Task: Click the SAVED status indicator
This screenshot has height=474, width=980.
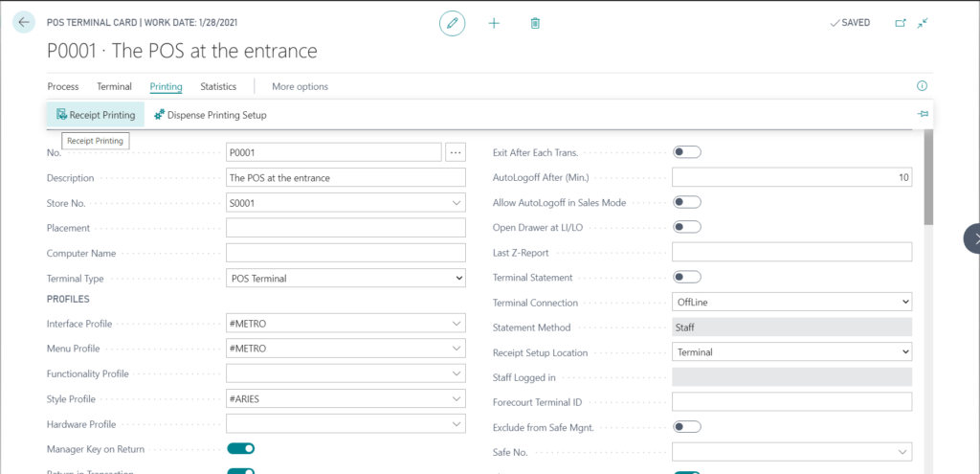Action: (x=850, y=23)
